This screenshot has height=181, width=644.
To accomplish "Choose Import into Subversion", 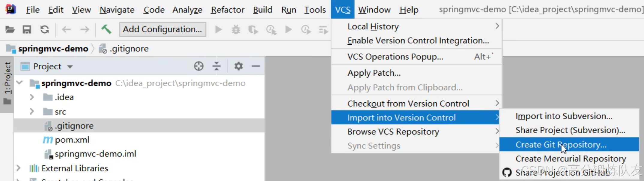I will [x=569, y=116].
